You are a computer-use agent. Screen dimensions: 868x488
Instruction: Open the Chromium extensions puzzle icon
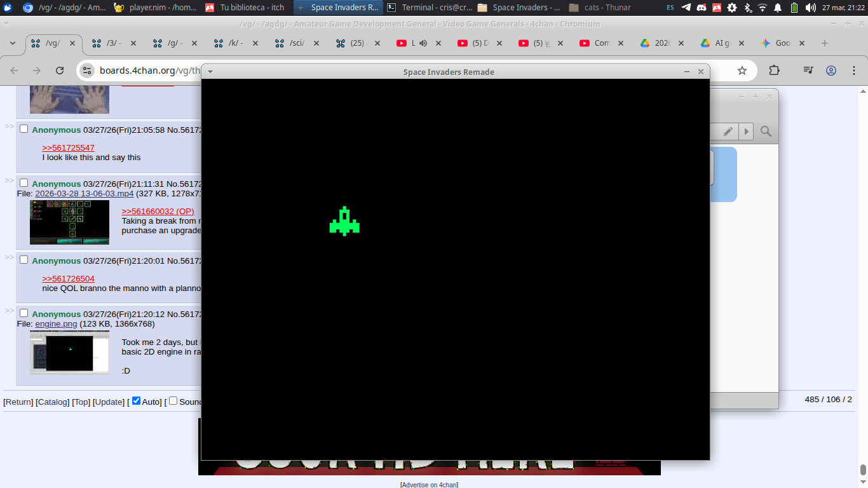coord(774,71)
